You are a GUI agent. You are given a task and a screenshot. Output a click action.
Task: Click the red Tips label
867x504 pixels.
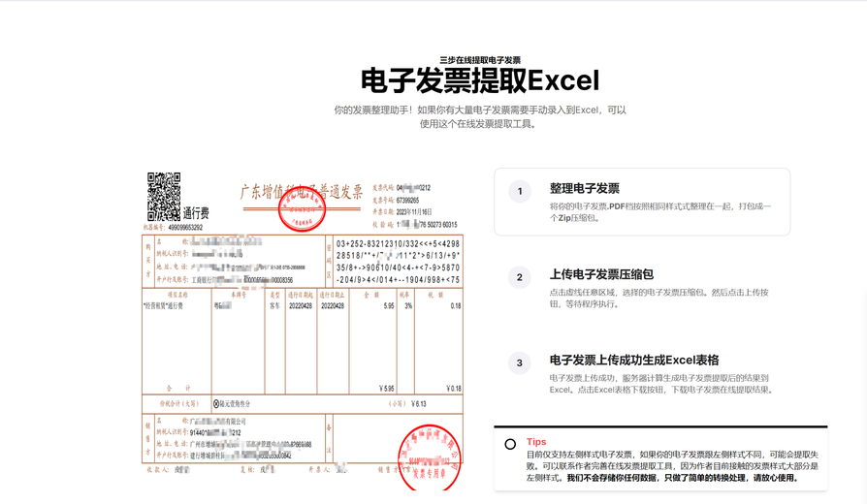[x=535, y=442]
